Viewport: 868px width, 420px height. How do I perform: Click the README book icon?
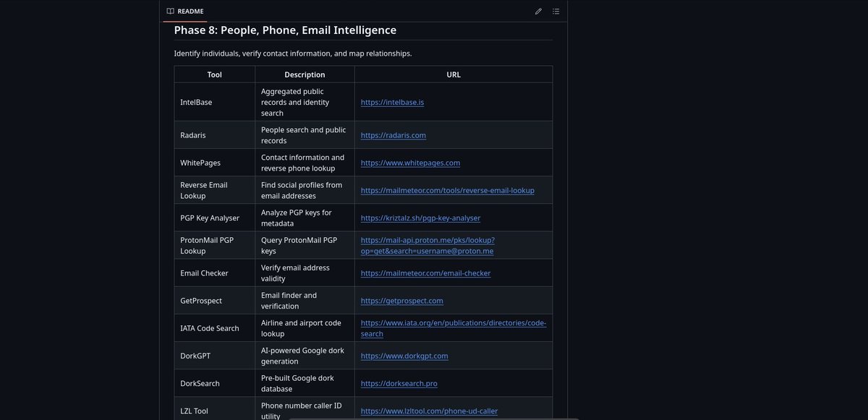coord(170,11)
